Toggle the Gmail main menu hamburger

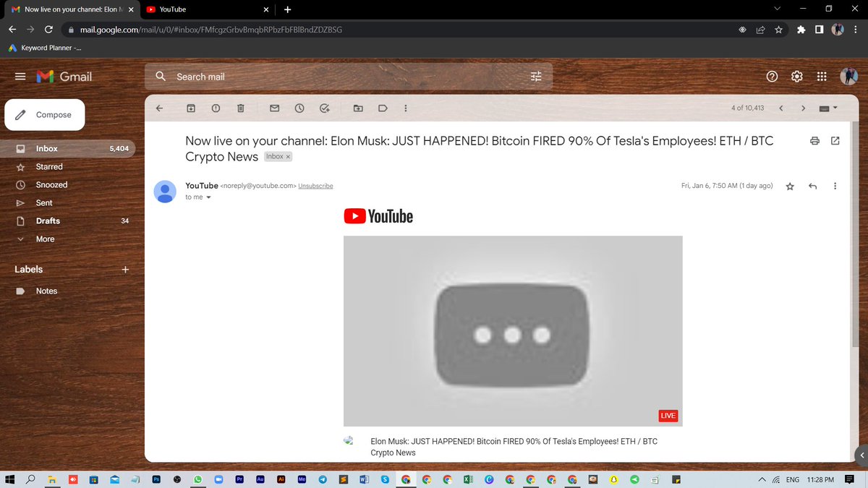[x=20, y=77]
